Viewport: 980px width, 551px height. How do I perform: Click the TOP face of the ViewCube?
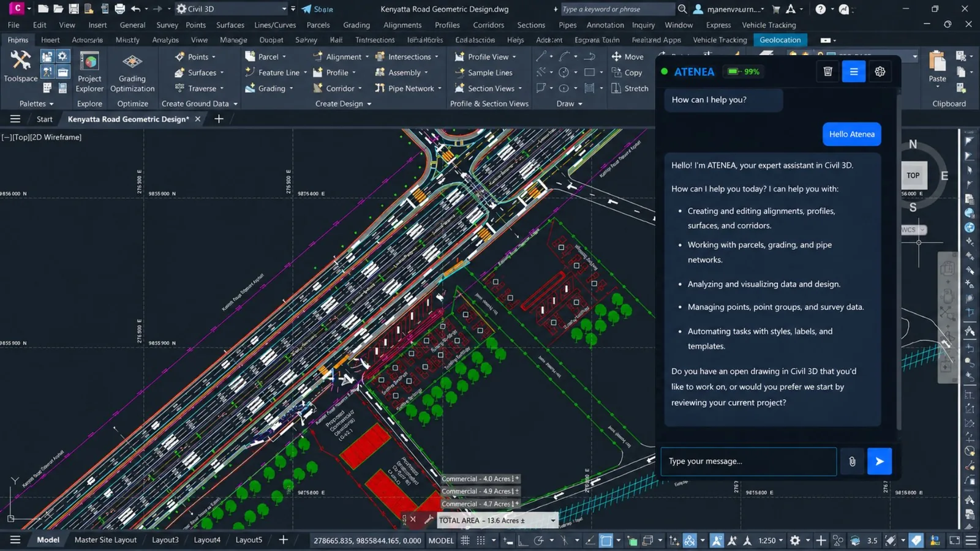[x=913, y=176]
